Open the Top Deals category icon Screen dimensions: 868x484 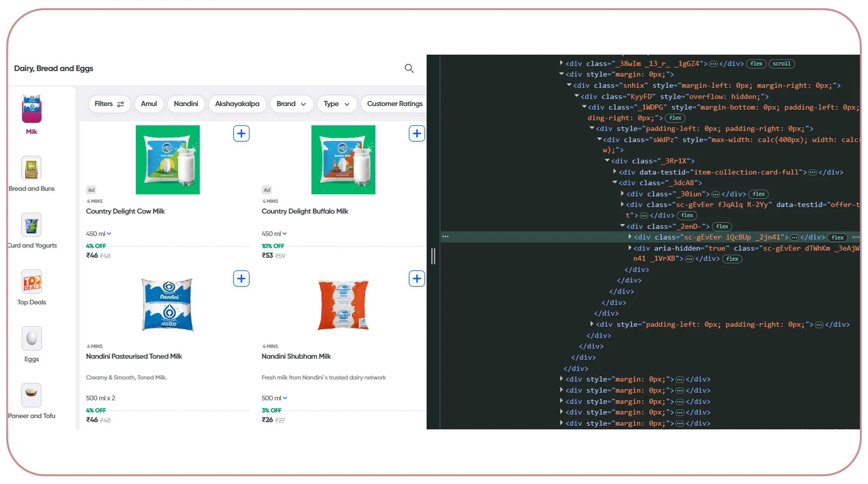pyautogui.click(x=32, y=282)
